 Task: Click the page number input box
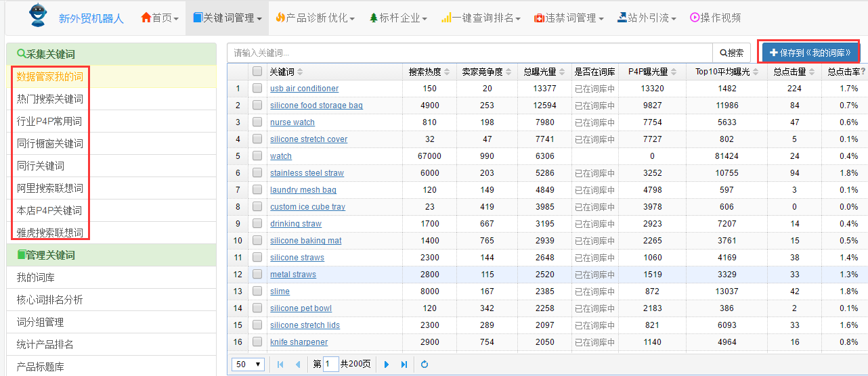[x=330, y=365]
